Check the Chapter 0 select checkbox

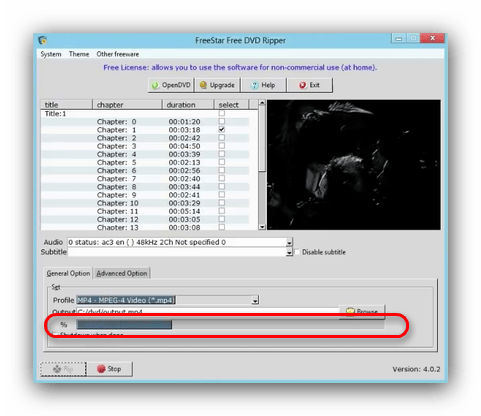coord(222,121)
